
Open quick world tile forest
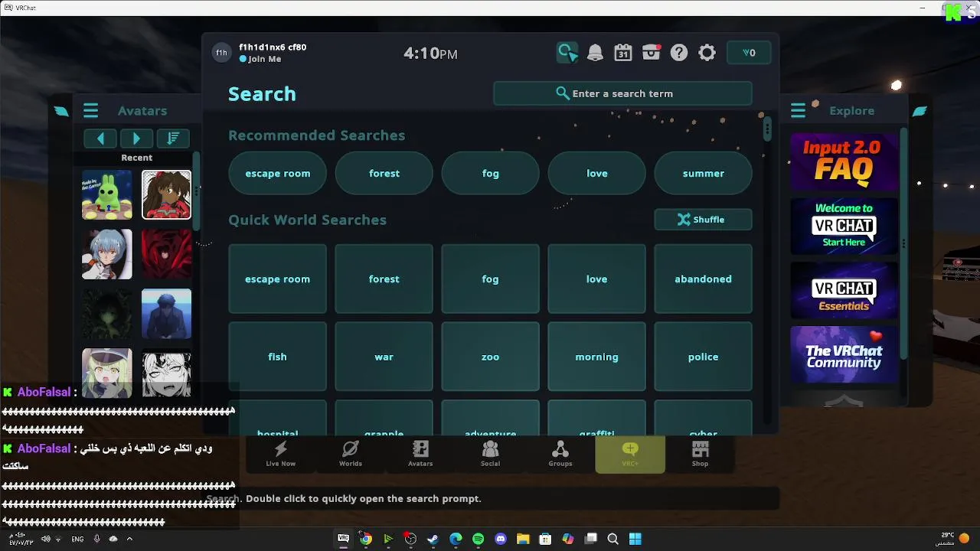coord(384,279)
